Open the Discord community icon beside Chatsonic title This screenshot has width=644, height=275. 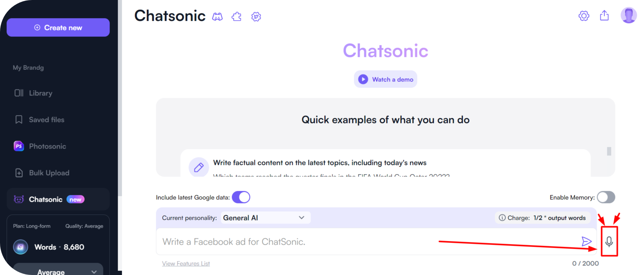point(218,16)
